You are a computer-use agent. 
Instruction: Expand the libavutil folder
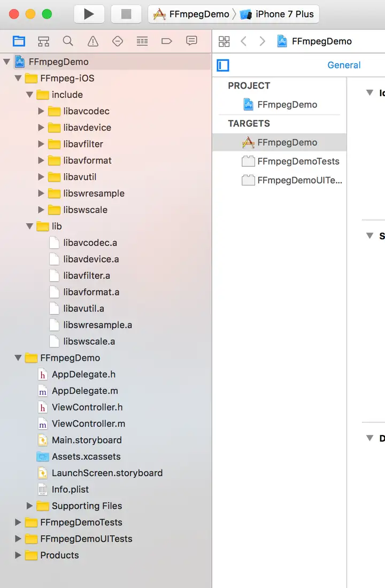point(41,177)
